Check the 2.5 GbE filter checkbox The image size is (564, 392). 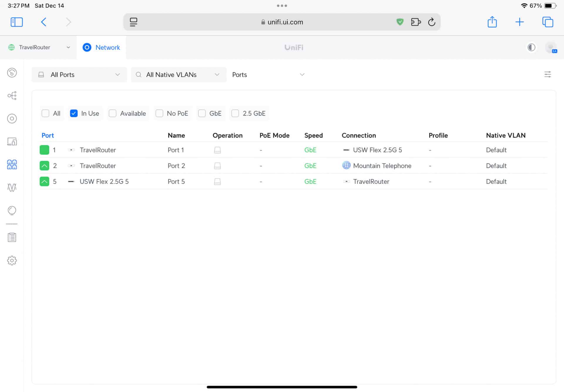click(235, 113)
